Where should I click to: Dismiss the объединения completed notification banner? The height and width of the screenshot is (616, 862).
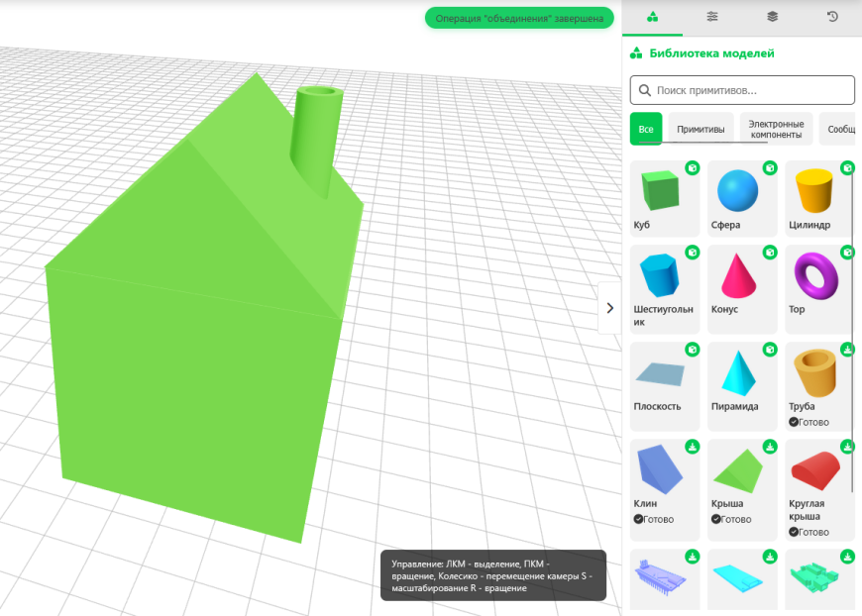[519, 18]
